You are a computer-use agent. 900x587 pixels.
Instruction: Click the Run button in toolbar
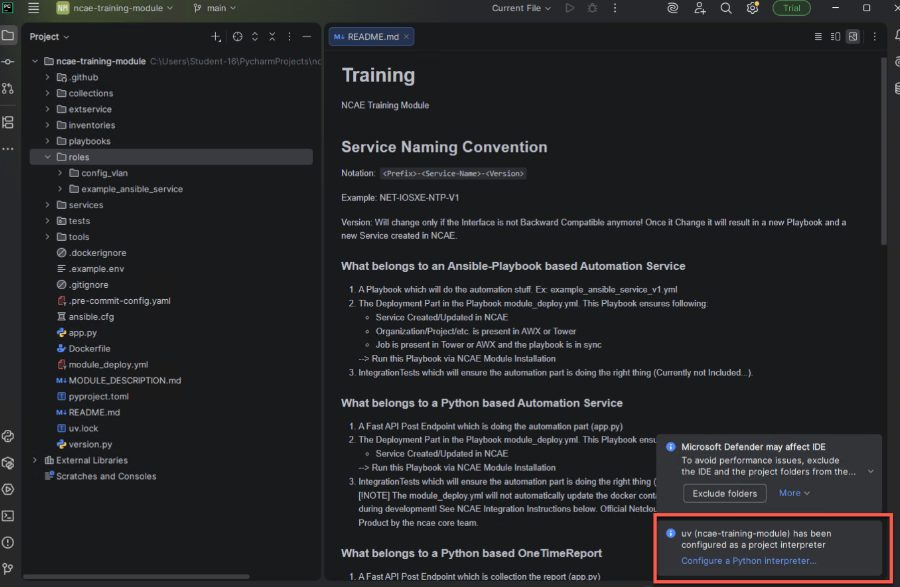pos(569,8)
